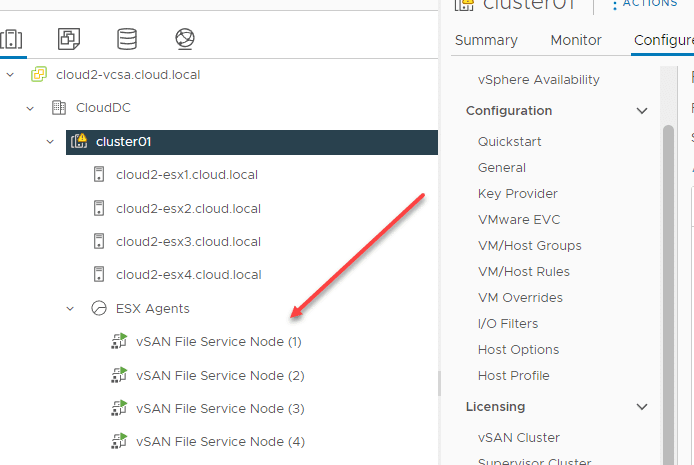694x465 pixels.
Task: Switch to the Monitor tab
Action: coord(576,40)
